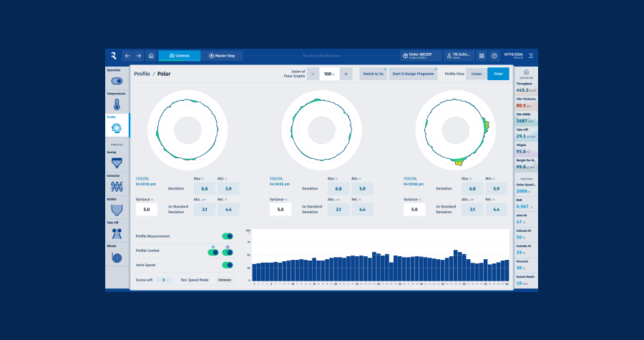This screenshot has height=340, width=644.
Task: Select the Winder roll icon
Action: tap(117, 257)
